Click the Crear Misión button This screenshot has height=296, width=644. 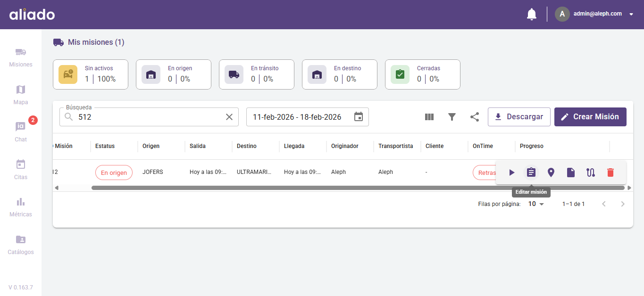point(590,117)
